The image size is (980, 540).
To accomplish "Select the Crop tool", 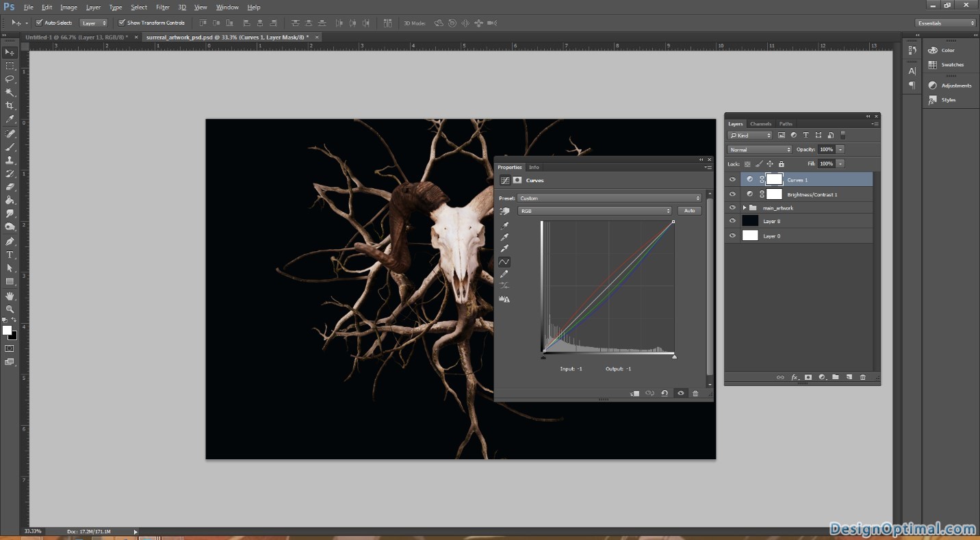I will point(10,105).
